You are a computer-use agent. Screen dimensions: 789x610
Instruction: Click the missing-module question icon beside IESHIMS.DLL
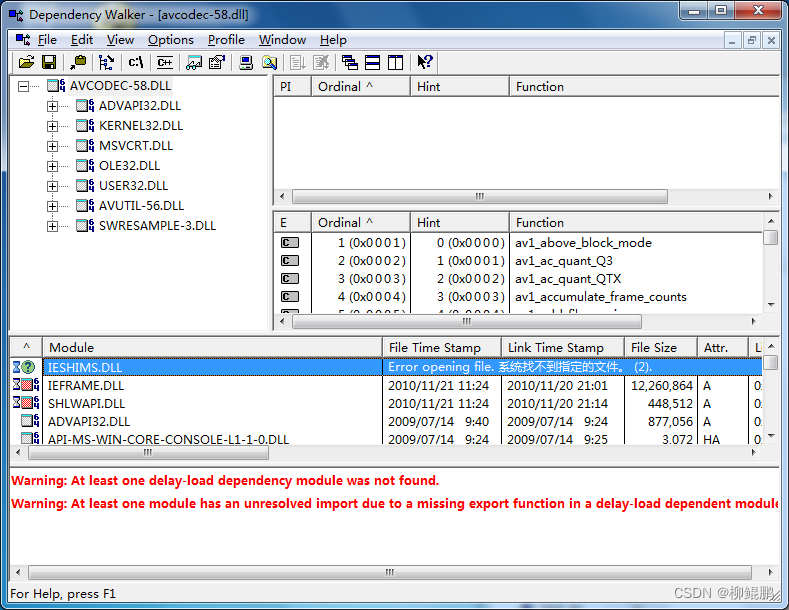(x=28, y=367)
